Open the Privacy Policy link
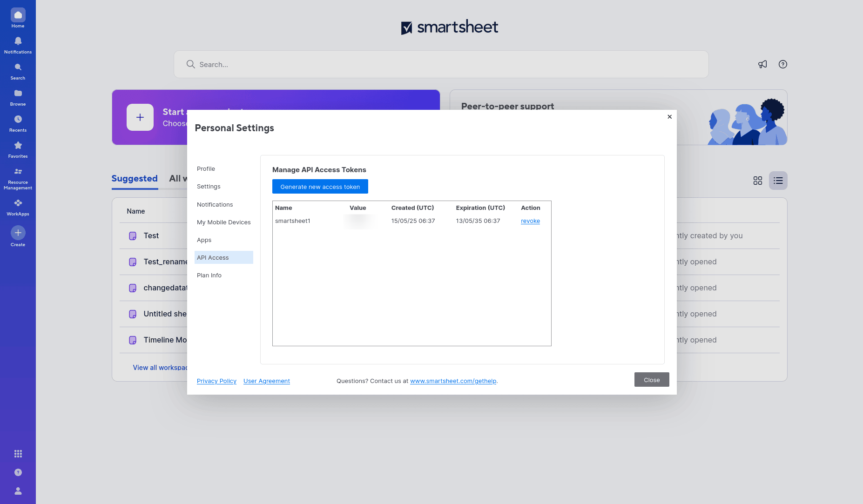 pyautogui.click(x=216, y=381)
